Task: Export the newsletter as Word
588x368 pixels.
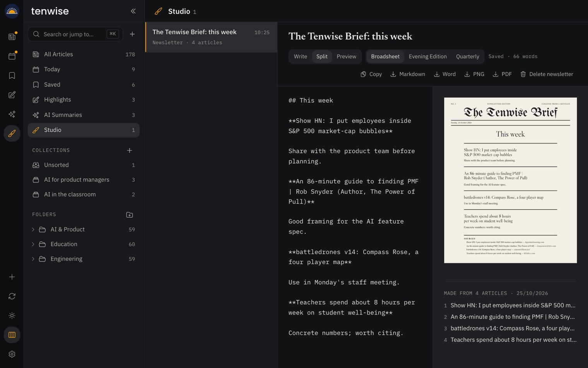Action: (444, 74)
